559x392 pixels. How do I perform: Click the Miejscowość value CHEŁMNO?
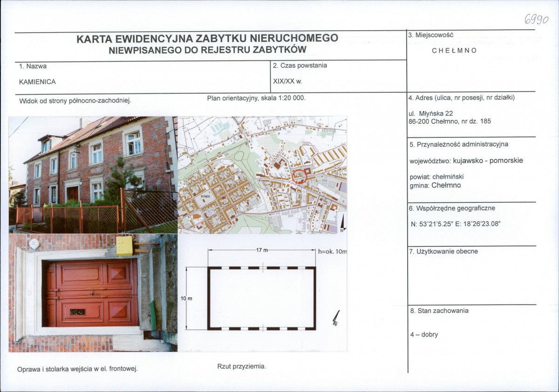coord(454,51)
